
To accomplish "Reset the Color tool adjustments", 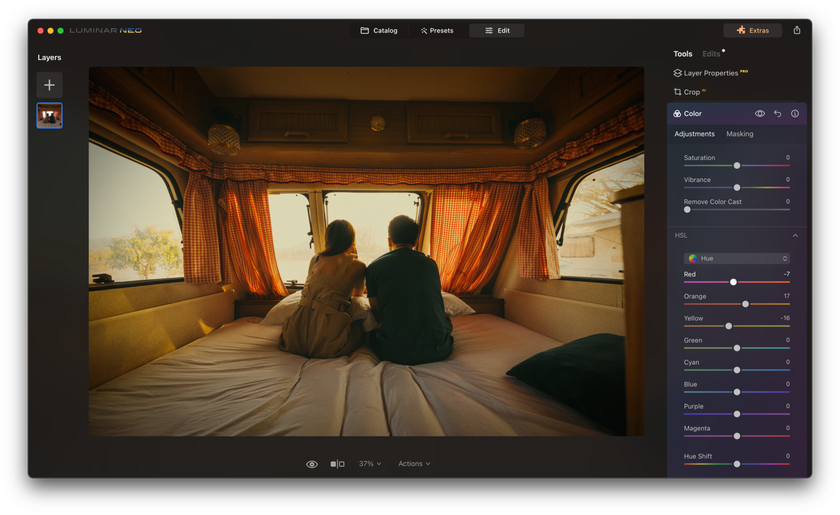I will [x=777, y=114].
